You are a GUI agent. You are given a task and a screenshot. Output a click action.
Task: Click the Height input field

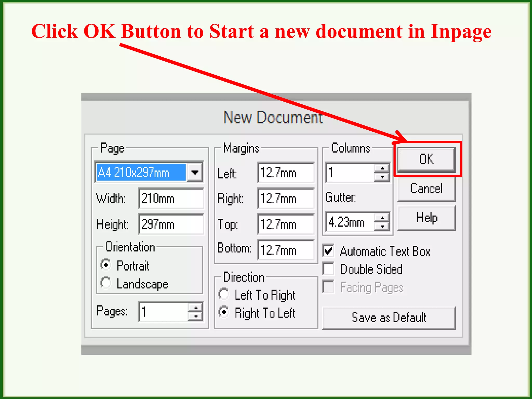(x=171, y=224)
